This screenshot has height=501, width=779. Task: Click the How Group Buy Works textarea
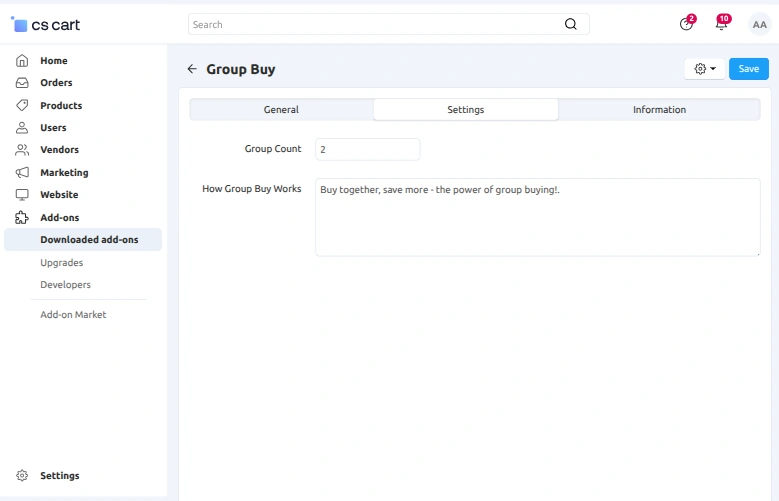pyautogui.click(x=538, y=217)
